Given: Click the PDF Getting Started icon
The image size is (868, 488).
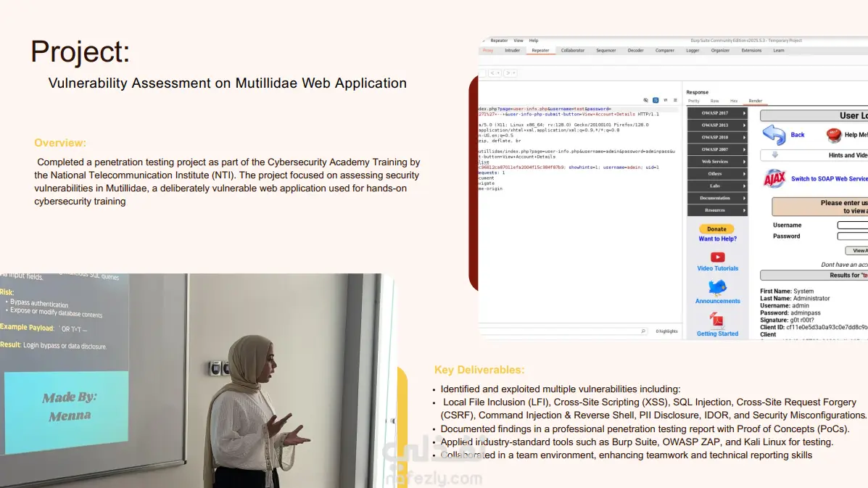Looking at the screenshot, I should (x=717, y=320).
